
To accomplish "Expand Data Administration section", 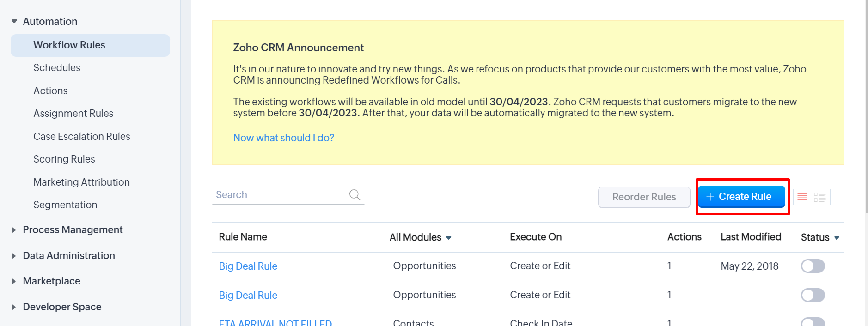I will pos(13,256).
